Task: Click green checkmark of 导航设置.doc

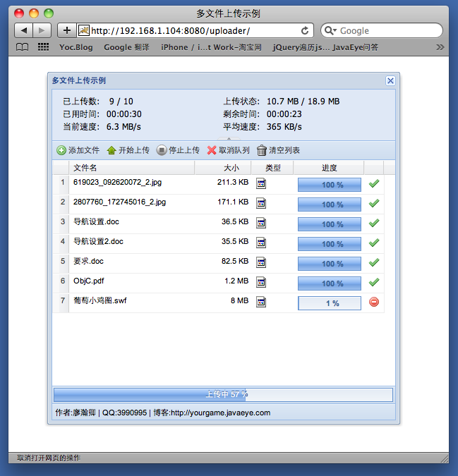Action: tap(374, 223)
